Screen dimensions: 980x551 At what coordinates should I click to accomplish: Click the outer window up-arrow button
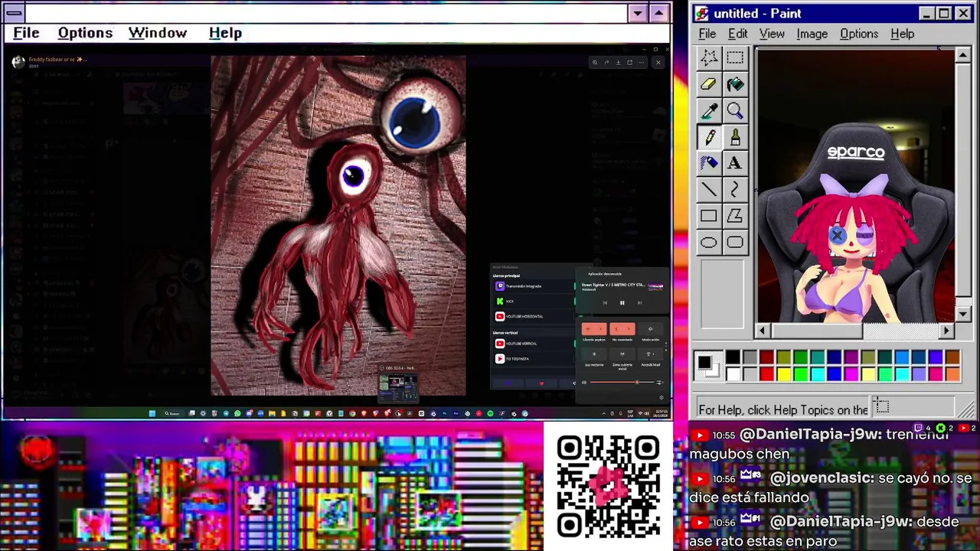click(x=658, y=13)
